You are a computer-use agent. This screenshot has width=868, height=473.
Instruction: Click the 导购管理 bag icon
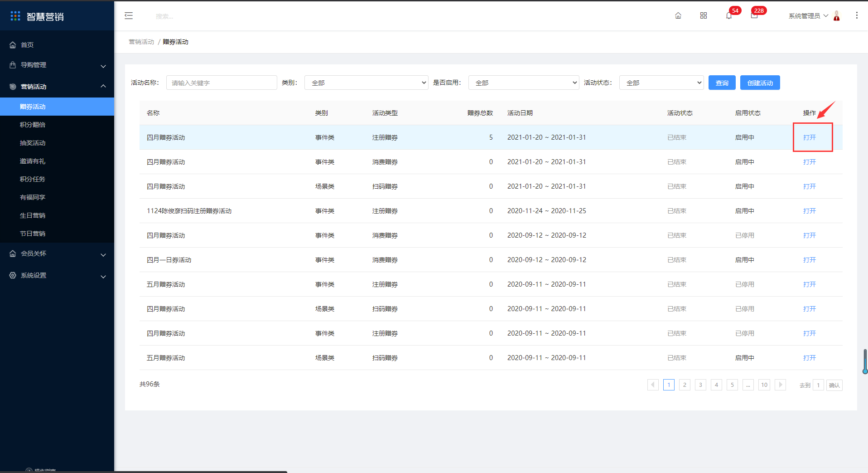pyautogui.click(x=13, y=65)
